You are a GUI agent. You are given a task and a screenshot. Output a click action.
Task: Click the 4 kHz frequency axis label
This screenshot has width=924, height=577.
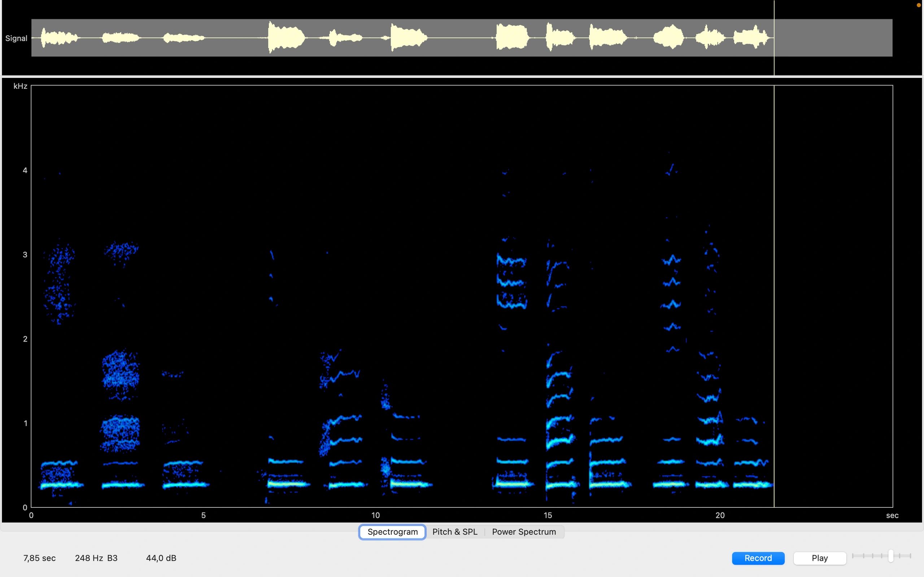click(25, 170)
